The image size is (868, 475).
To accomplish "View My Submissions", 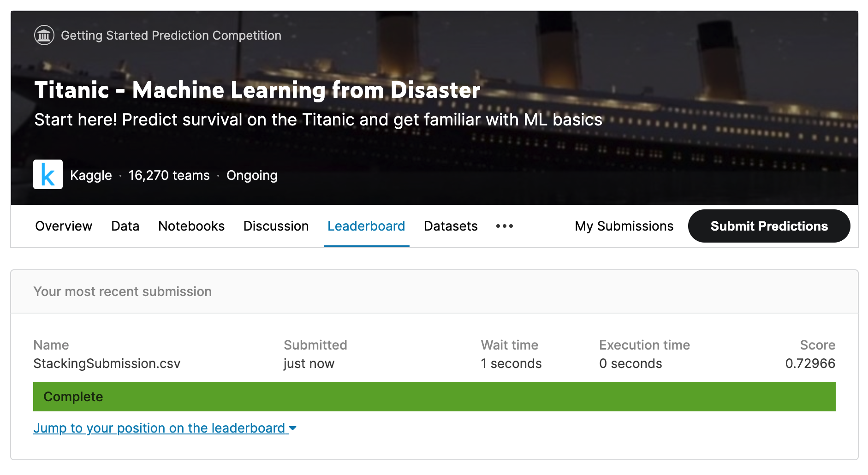I will point(624,226).
